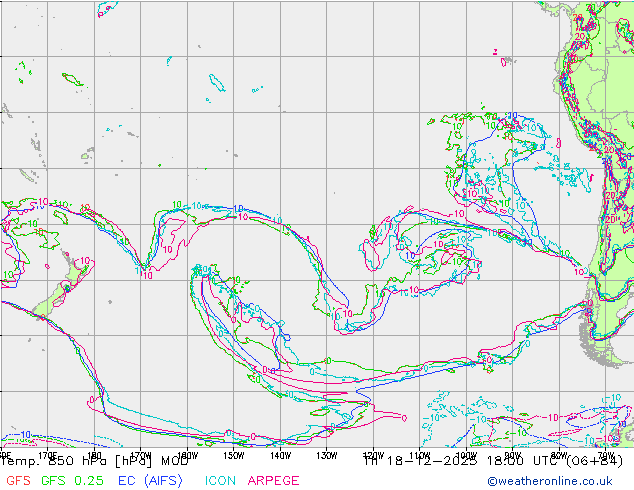Click the green GFS 0.25 legend label
634x490 pixels.
[72, 480]
